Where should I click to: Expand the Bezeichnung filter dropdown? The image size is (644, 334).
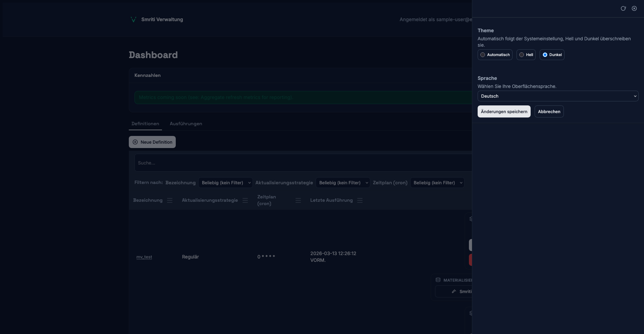[x=225, y=183]
